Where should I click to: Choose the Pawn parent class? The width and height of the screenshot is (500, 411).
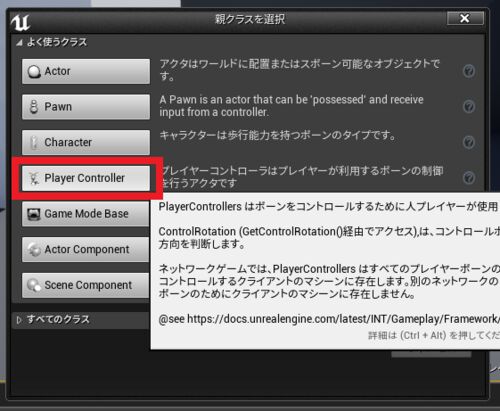(x=86, y=107)
